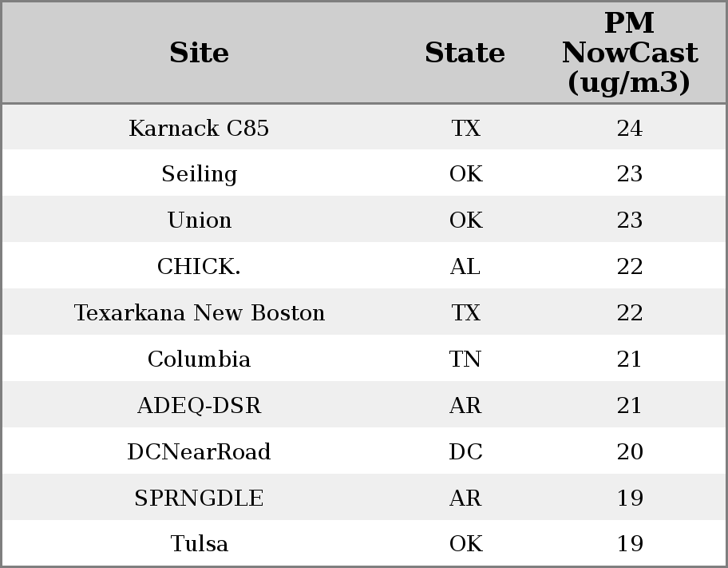This screenshot has height=568, width=728.
Task: Select the SPRNGDLE site cell
Action: pyautogui.click(x=200, y=498)
